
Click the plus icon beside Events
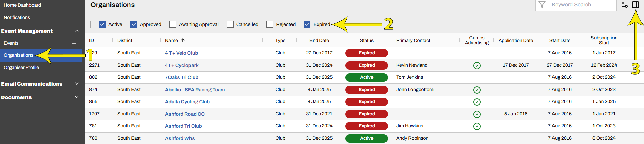point(74,43)
